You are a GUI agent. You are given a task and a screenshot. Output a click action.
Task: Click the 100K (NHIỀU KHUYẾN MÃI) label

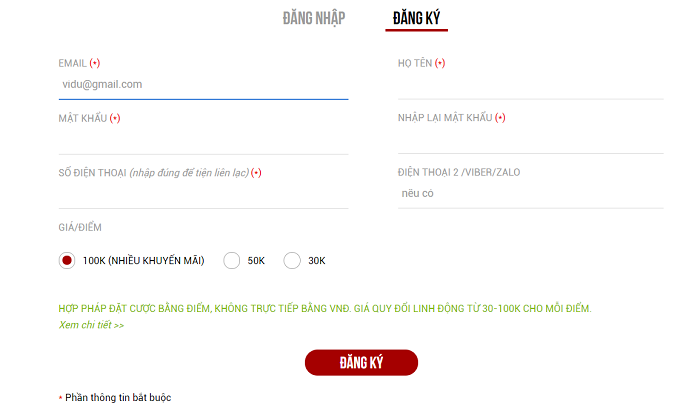coord(143,261)
